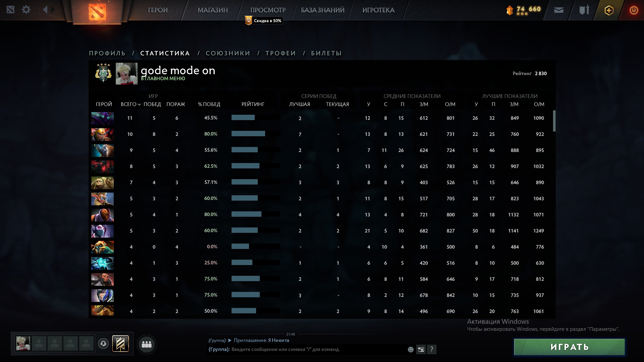Click the red power quit button
Screen dimensions: 644x362
[634, 10]
